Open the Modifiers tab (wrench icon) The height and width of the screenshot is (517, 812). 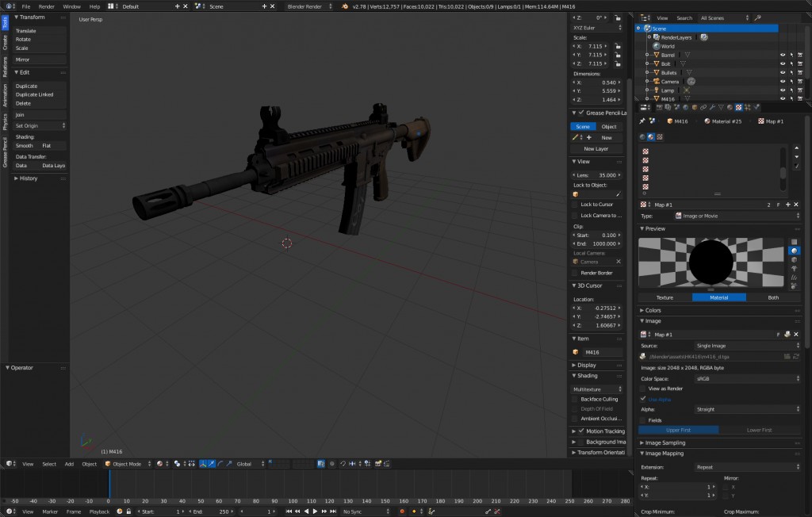click(x=712, y=107)
